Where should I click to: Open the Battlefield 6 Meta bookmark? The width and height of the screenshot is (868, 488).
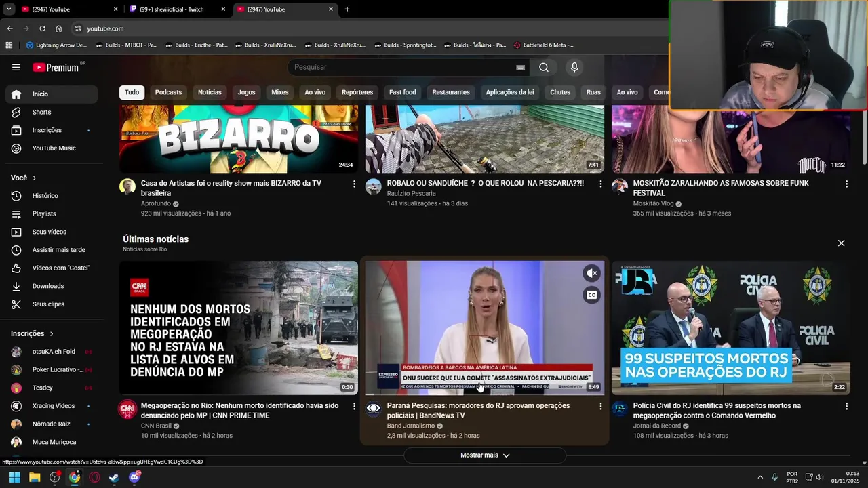click(543, 45)
